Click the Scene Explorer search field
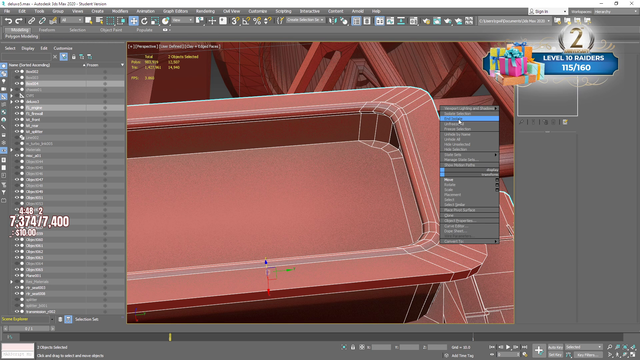This screenshot has height=360, width=640. pos(26,57)
